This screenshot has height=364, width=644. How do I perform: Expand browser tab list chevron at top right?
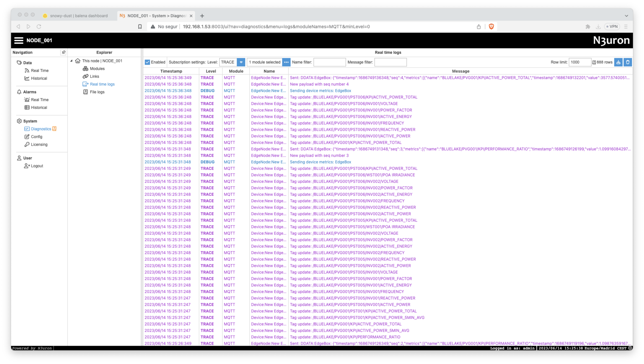(x=626, y=16)
